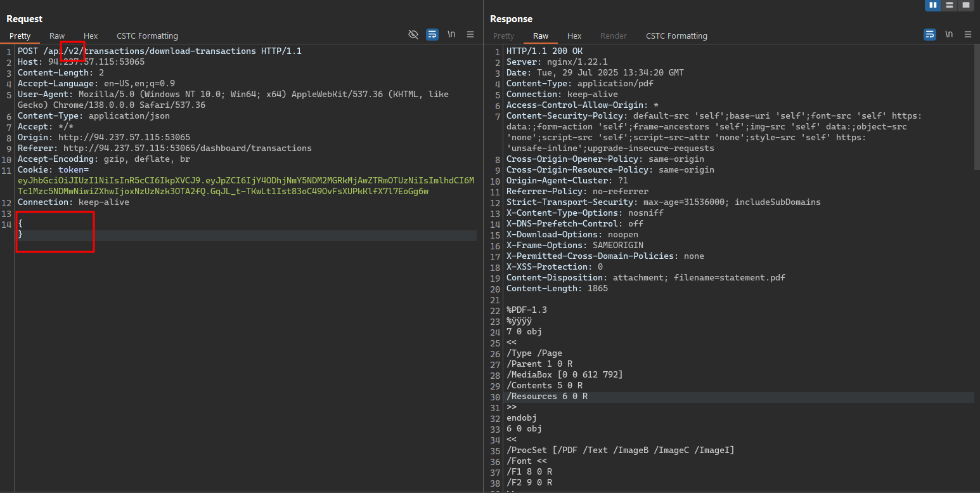Click /MediaBox [0 0 612 792] line
The width and height of the screenshot is (980, 493).
[x=565, y=374]
